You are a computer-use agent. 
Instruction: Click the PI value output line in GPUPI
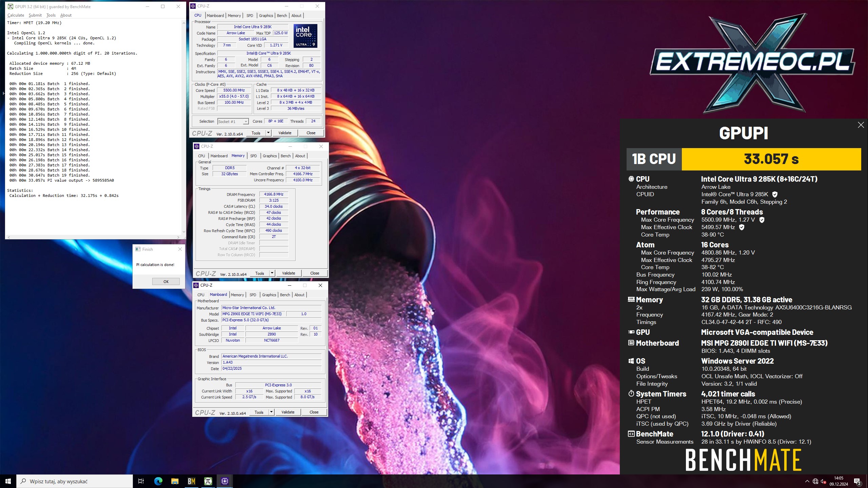[x=62, y=180]
